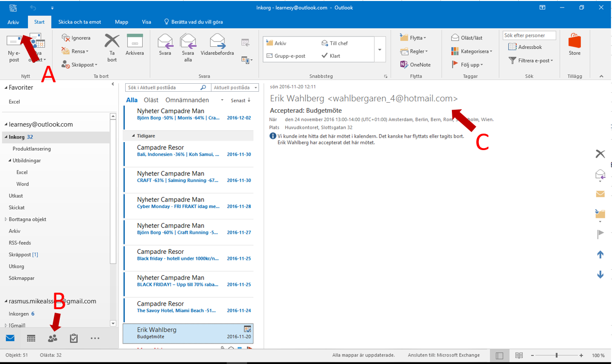This screenshot has width=612, height=364.
Task: Reply to all with Svara alla
Action: [188, 48]
